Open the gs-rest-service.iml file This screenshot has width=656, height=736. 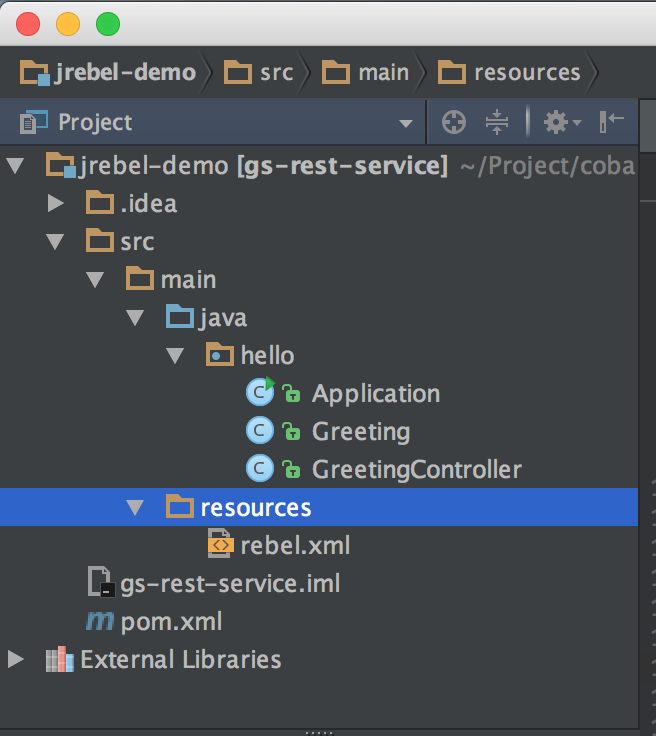click(230, 584)
